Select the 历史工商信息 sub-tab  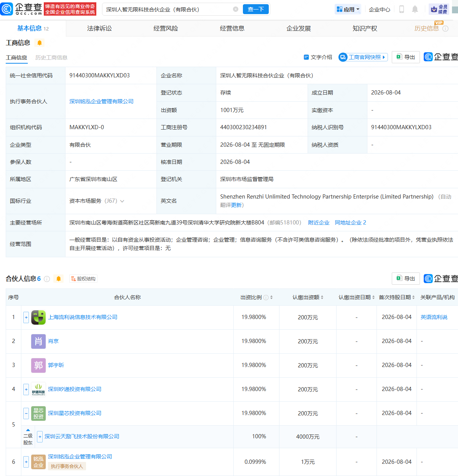[51, 58]
